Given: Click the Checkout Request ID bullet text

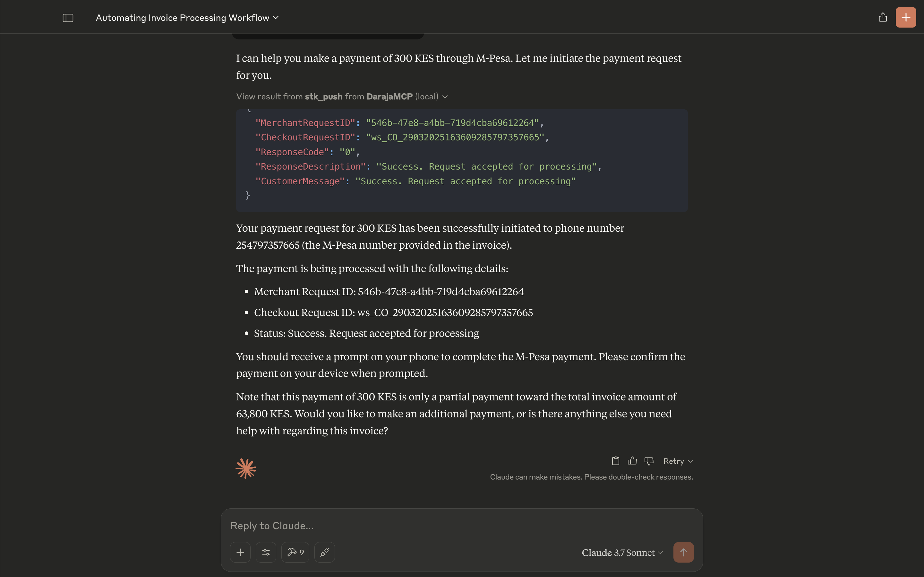Looking at the screenshot, I should coord(393,313).
